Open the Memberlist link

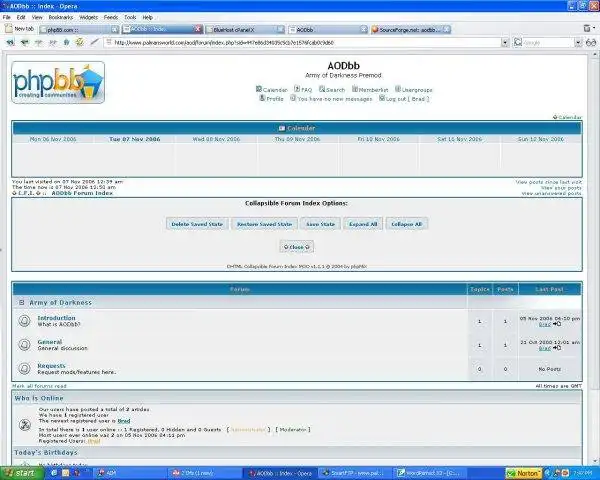point(370,90)
